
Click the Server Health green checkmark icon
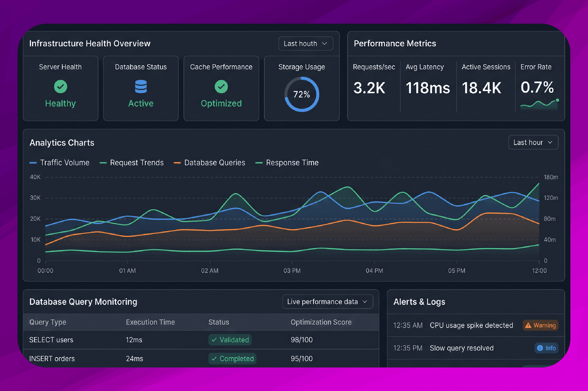(61, 87)
